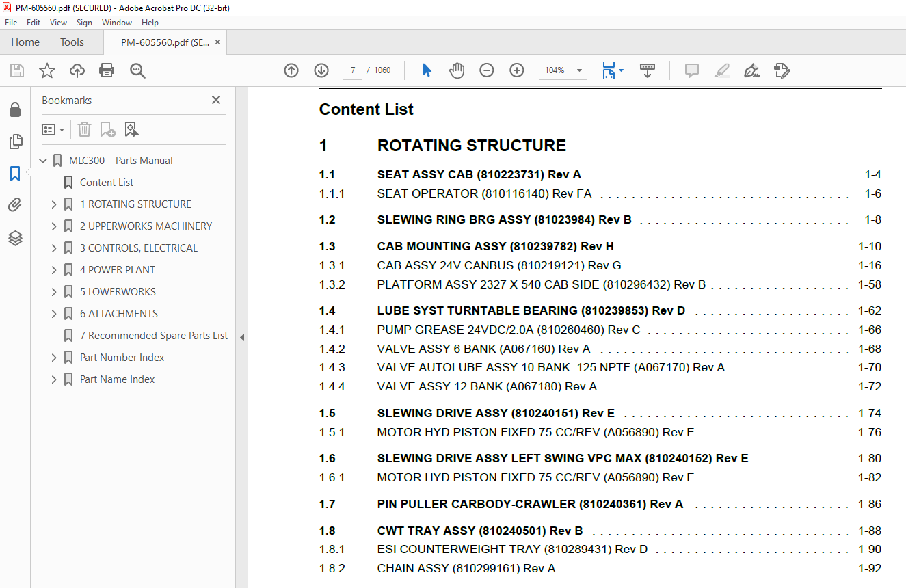This screenshot has height=588, width=906.
Task: Open the fit page options icon
Action: pos(612,70)
